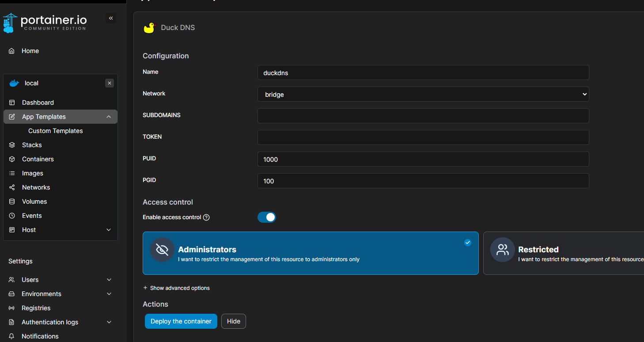Click the Events clock icon
This screenshot has width=644, height=342.
click(x=12, y=216)
